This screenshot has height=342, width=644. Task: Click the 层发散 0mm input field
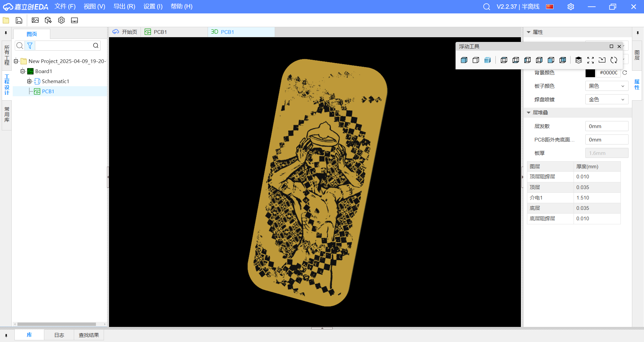pyautogui.click(x=607, y=126)
